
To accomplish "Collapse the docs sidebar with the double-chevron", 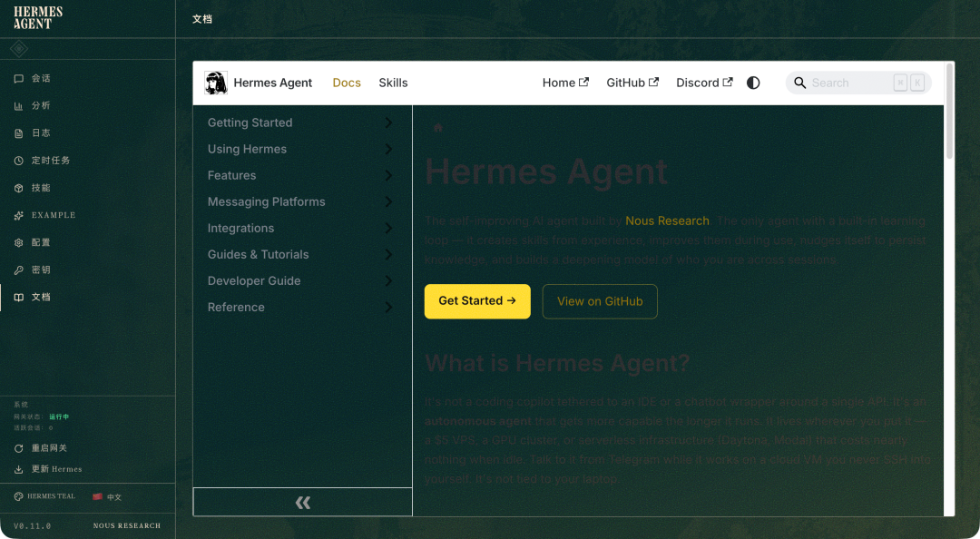I will [303, 502].
